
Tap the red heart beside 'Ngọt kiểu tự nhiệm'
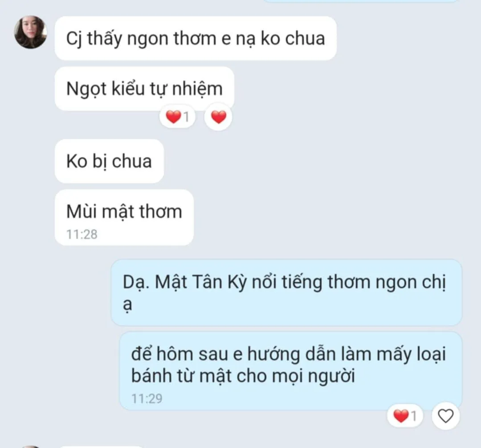click(x=218, y=117)
